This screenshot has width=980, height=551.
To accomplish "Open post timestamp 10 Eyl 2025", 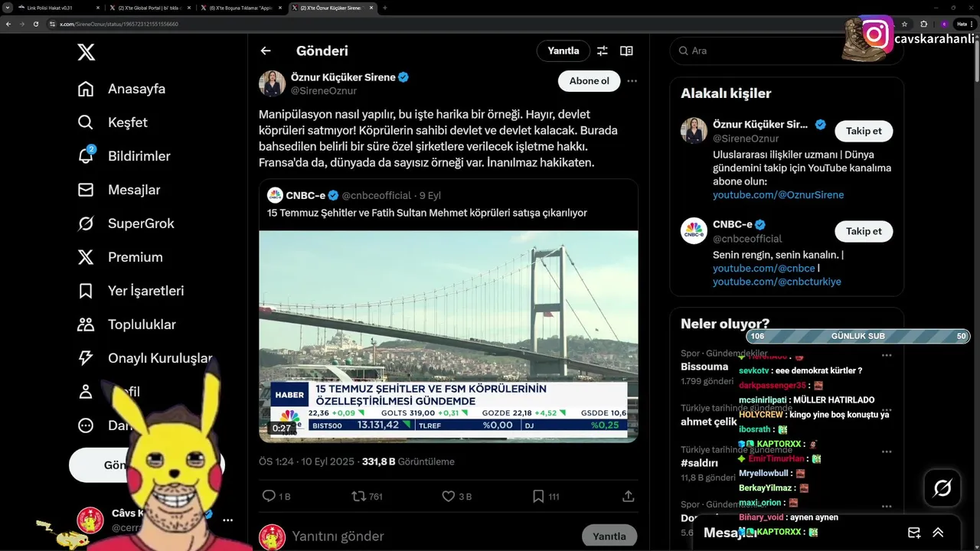I will (x=306, y=461).
